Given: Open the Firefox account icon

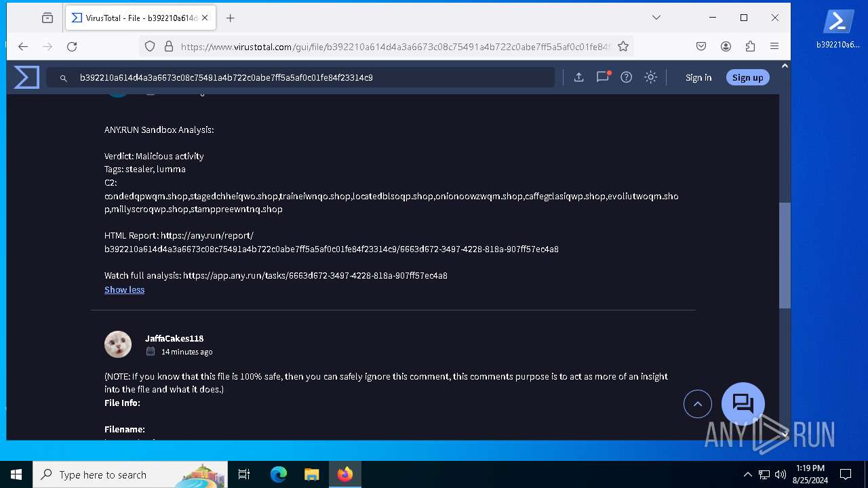Looking at the screenshot, I should click(726, 46).
